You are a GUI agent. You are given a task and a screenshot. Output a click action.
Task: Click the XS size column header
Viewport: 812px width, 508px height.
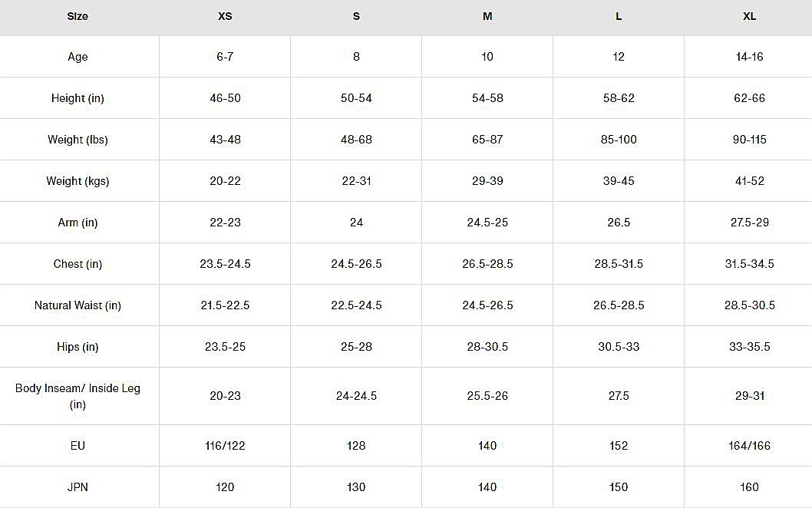pyautogui.click(x=225, y=16)
